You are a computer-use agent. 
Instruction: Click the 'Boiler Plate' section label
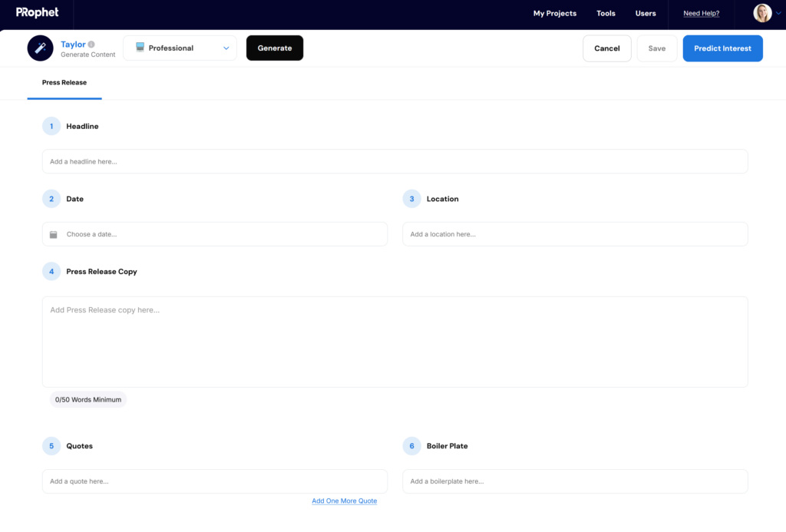[447, 446]
